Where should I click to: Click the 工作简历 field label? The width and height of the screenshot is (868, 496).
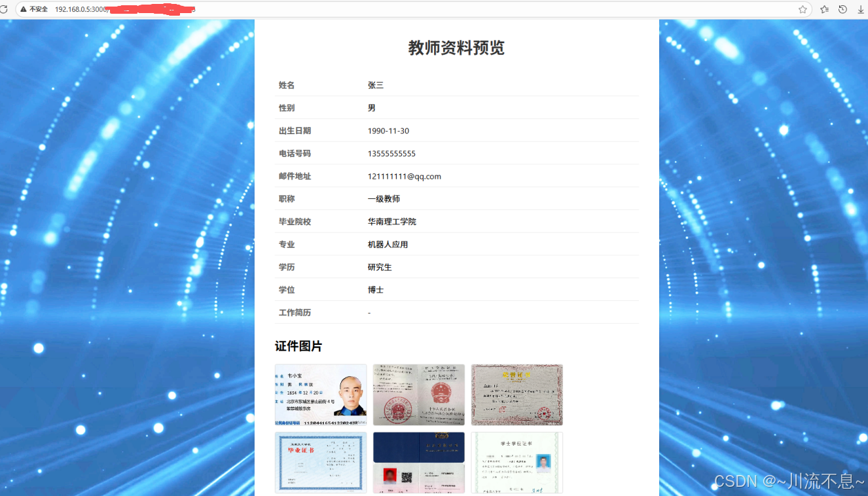[295, 313]
